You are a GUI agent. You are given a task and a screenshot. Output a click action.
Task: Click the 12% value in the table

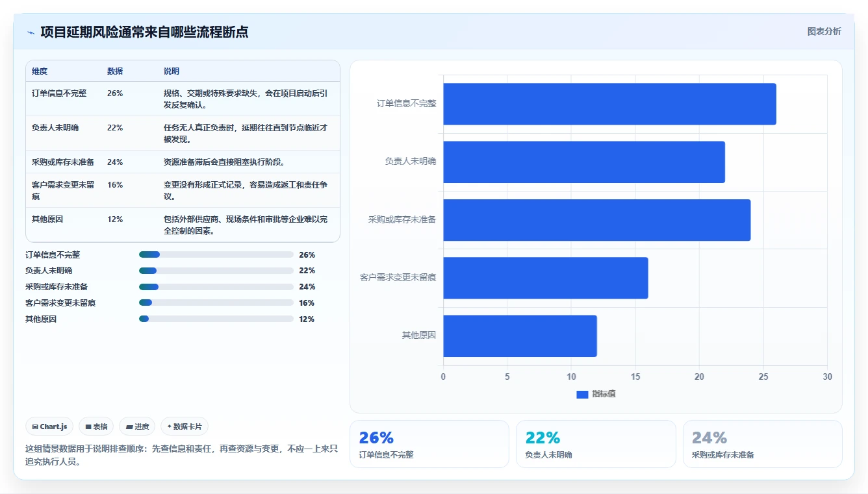(x=115, y=219)
